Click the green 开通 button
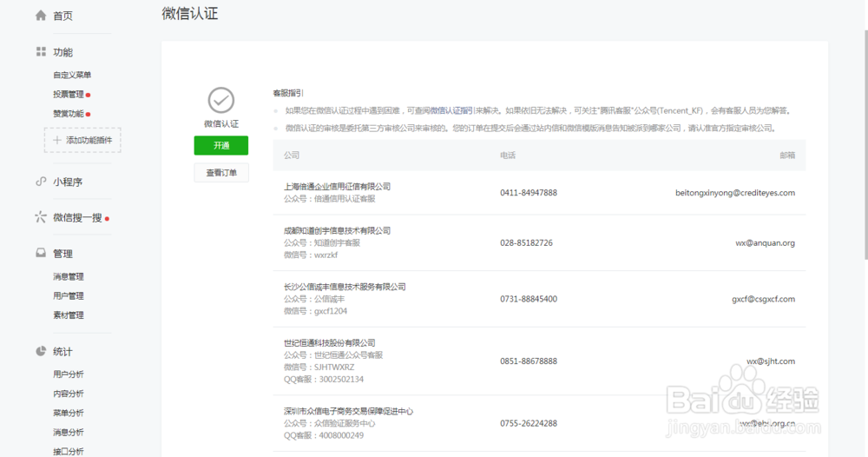 point(220,145)
